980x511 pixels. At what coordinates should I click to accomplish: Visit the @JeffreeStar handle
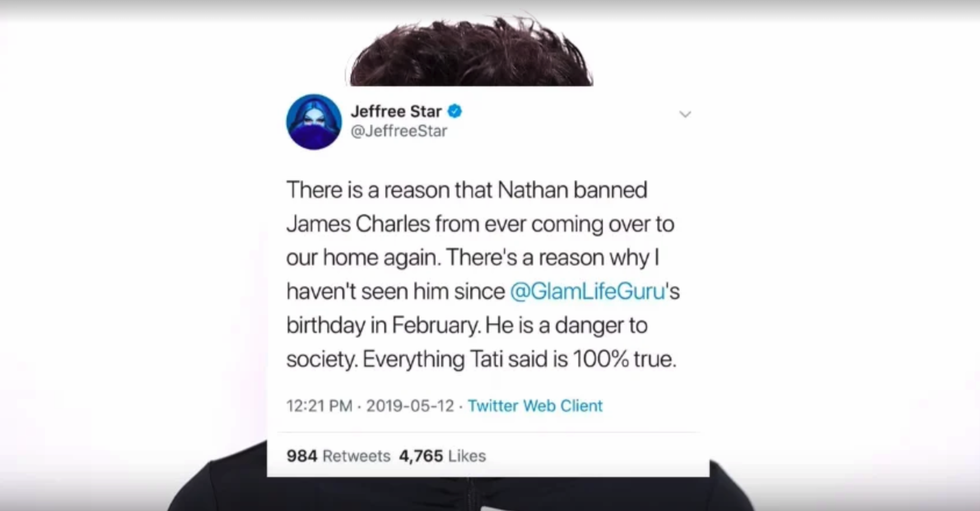point(399,131)
